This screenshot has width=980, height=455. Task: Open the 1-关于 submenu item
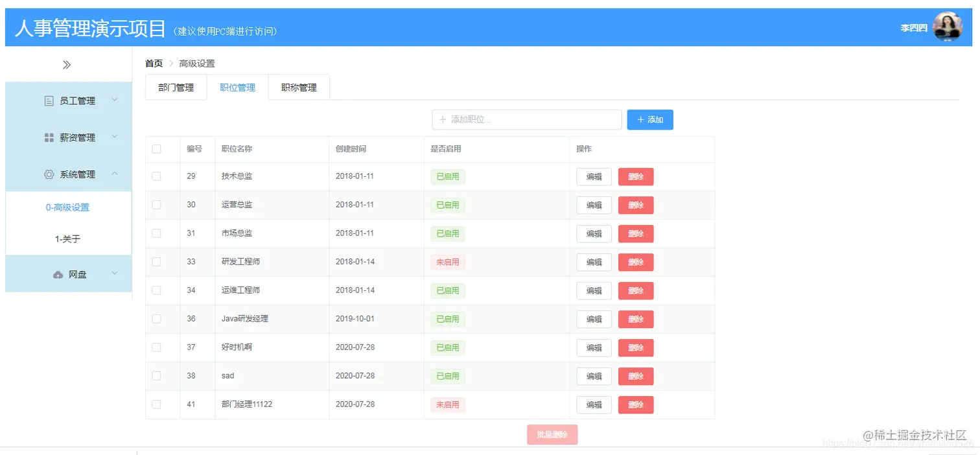point(68,239)
